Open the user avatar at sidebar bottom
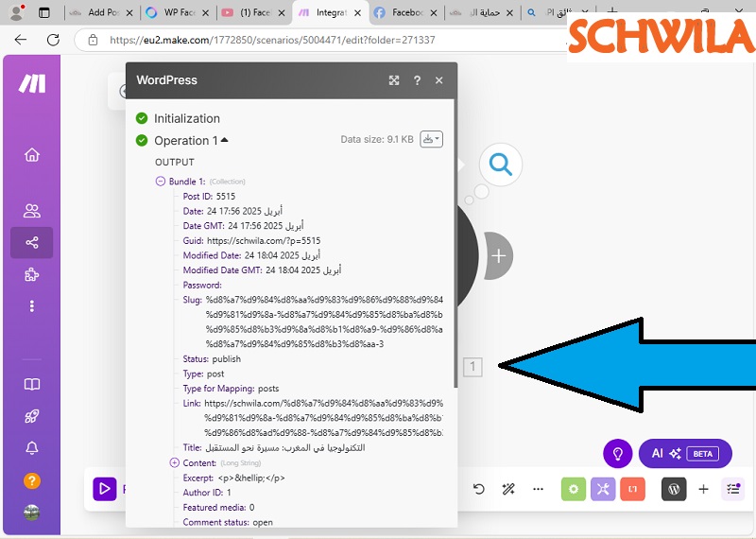The width and height of the screenshot is (756, 539). pos(32,513)
